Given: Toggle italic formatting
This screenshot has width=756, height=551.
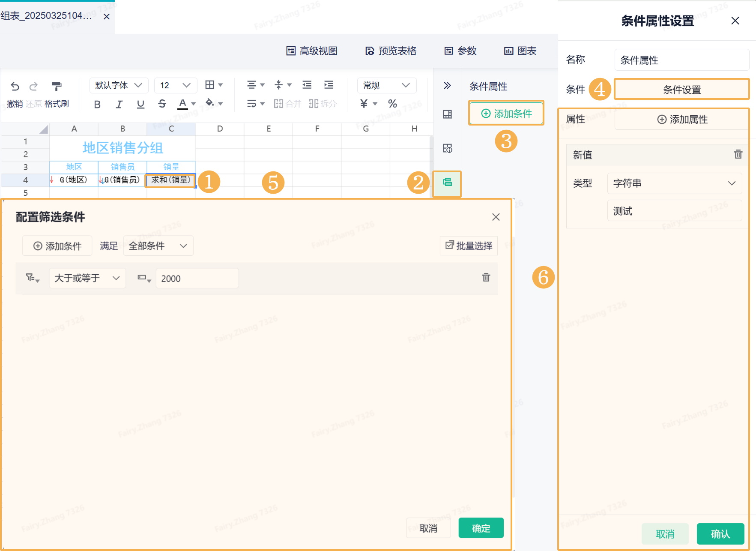Looking at the screenshot, I should 119,104.
